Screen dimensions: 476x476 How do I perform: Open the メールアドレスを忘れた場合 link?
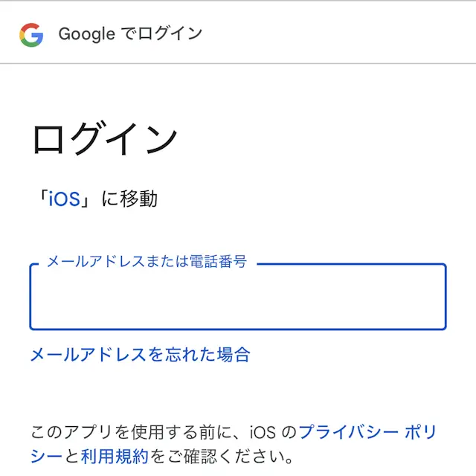click(x=140, y=355)
